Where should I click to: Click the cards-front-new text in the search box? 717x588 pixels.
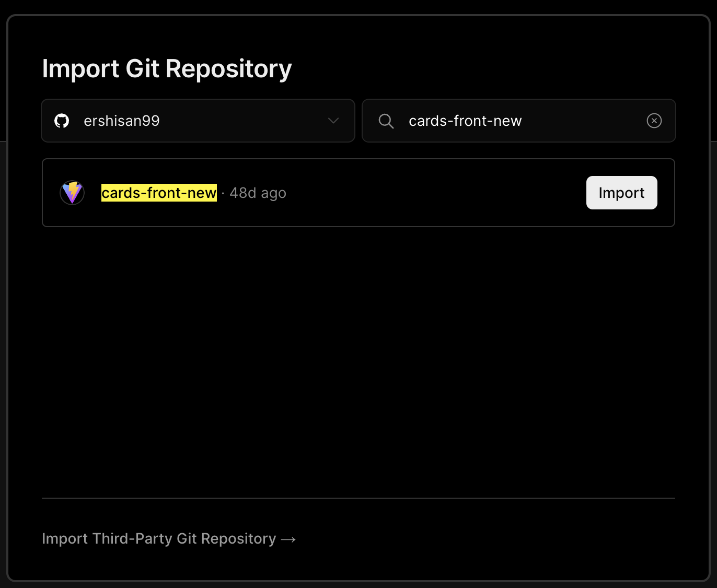click(465, 121)
